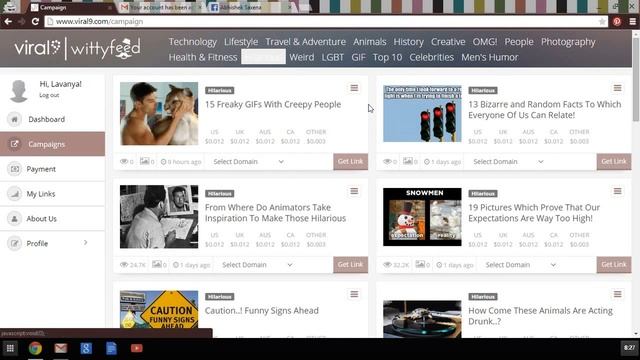
Task: Open traffic lights thumbnail of Bizarre Facts
Action: [x=422, y=114]
